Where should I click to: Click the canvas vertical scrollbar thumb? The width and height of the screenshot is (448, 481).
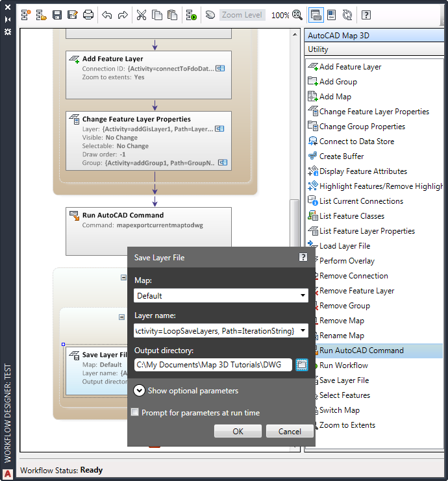(x=295, y=223)
